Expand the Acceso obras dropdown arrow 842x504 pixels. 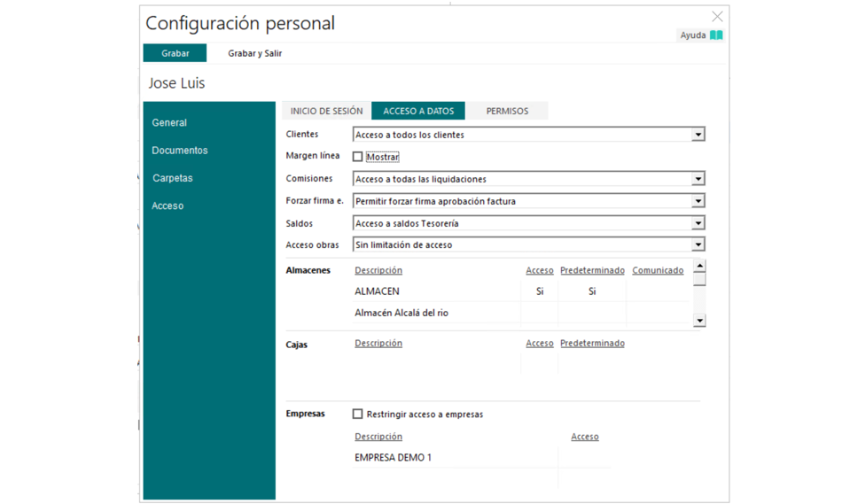tap(698, 244)
